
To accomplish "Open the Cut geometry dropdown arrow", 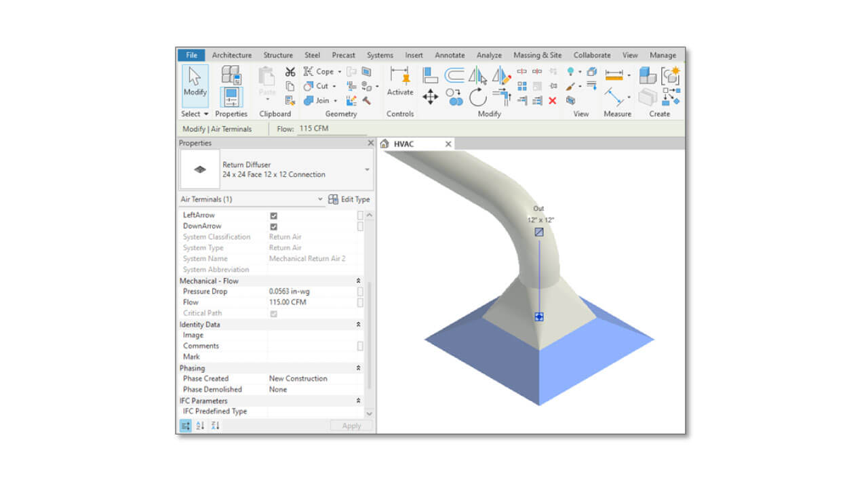I will click(x=334, y=86).
